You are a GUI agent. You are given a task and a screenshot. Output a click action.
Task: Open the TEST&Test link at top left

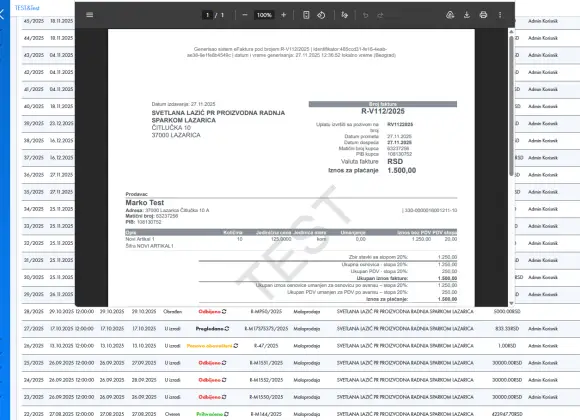pyautogui.click(x=27, y=8)
